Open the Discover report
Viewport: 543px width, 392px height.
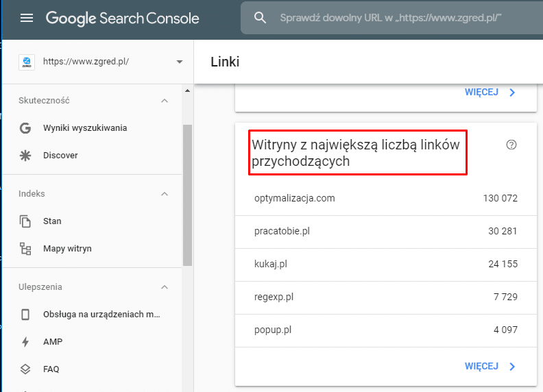tap(60, 156)
